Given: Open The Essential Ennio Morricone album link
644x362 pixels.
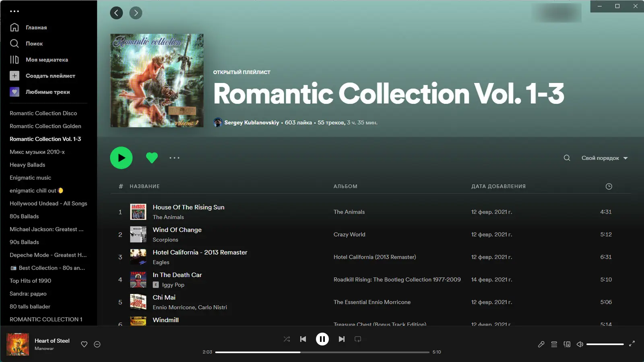Looking at the screenshot, I should coord(372,302).
